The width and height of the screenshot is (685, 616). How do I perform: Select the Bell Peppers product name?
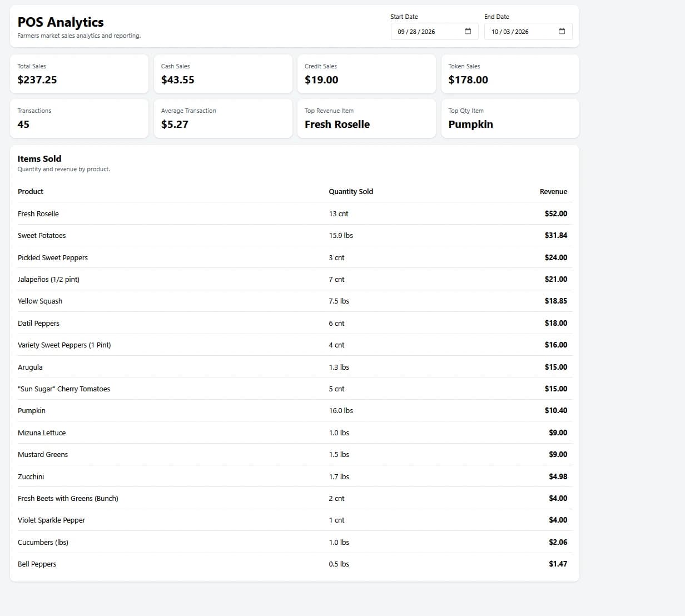37,564
